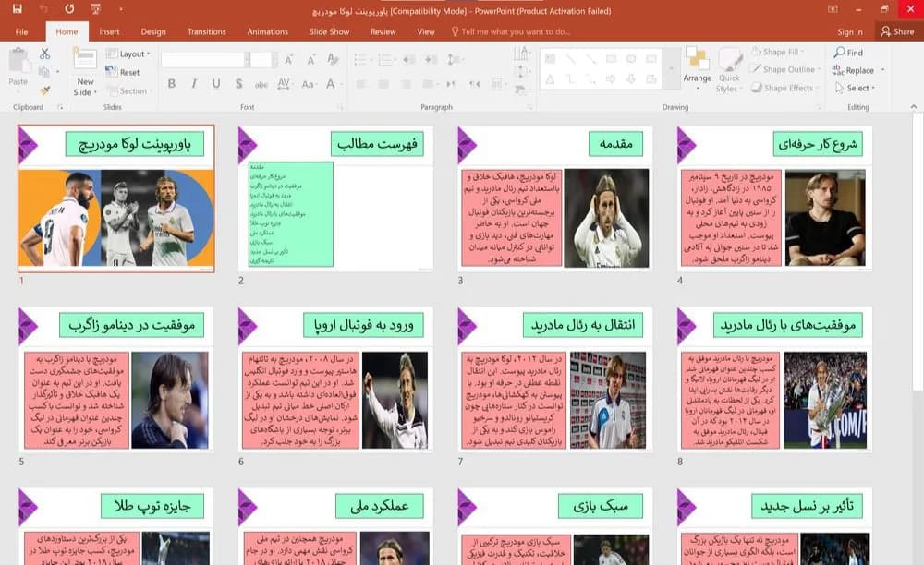
Task: Toggle Text Shadow formatting
Action: pos(238,84)
